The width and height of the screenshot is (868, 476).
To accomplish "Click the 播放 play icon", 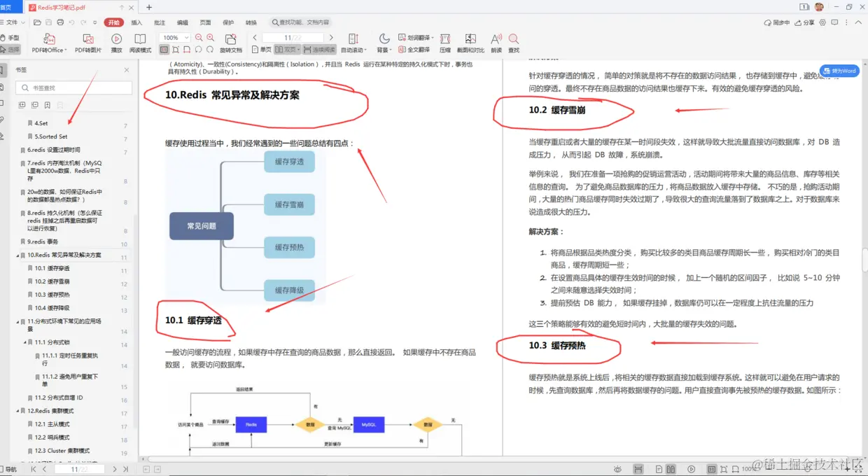I will [x=116, y=42].
